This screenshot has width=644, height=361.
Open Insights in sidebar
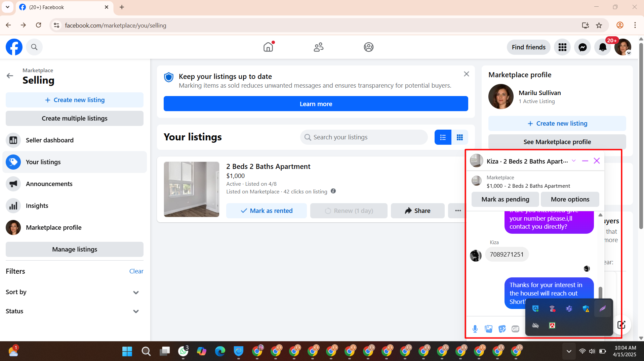pyautogui.click(x=75, y=206)
